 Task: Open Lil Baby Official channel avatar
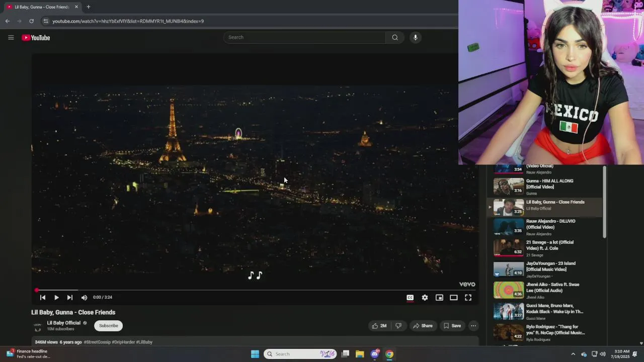coord(37,326)
